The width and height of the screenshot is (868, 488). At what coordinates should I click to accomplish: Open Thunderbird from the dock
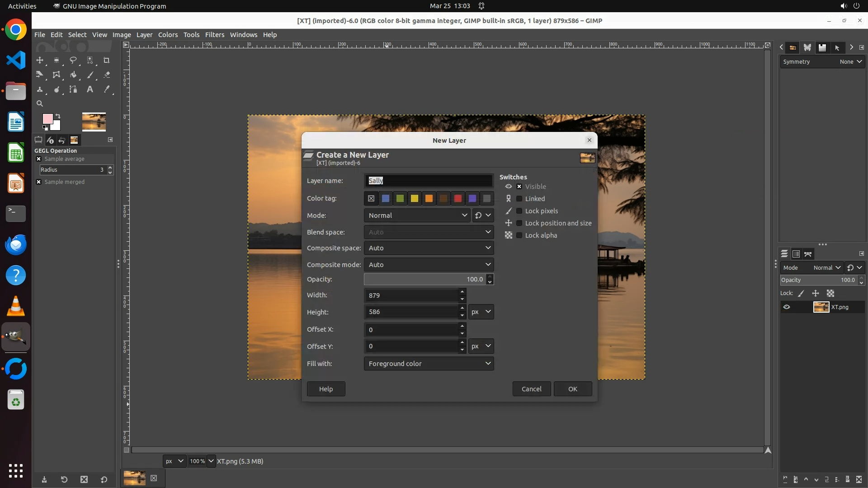(16, 244)
